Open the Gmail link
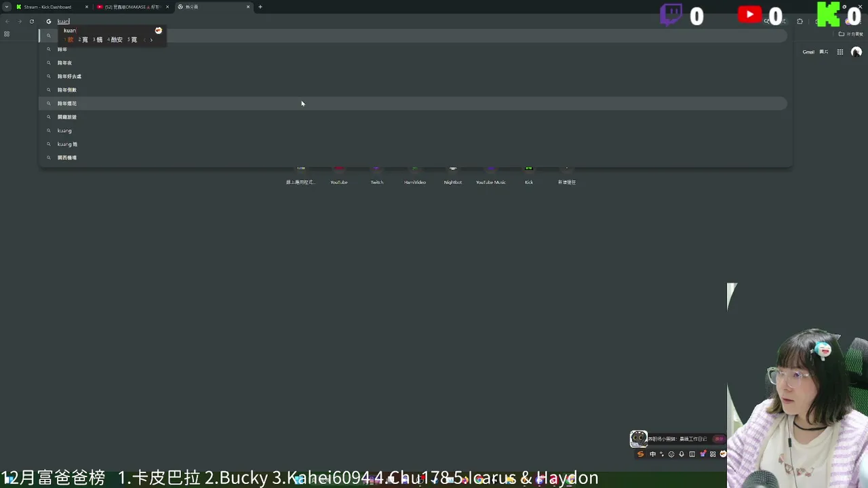This screenshot has width=868, height=488. pos(808,52)
